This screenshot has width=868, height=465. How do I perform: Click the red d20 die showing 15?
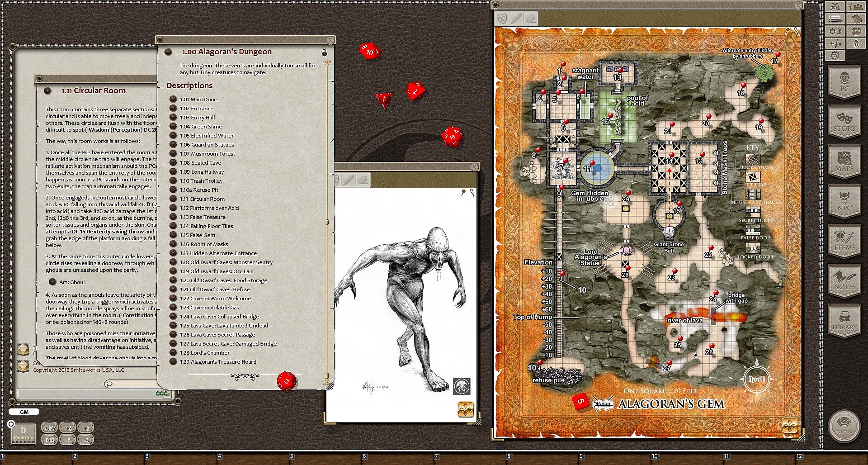[452, 136]
